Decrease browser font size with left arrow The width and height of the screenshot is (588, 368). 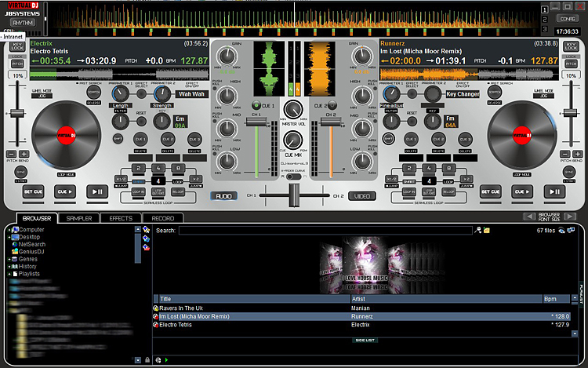[x=529, y=217]
